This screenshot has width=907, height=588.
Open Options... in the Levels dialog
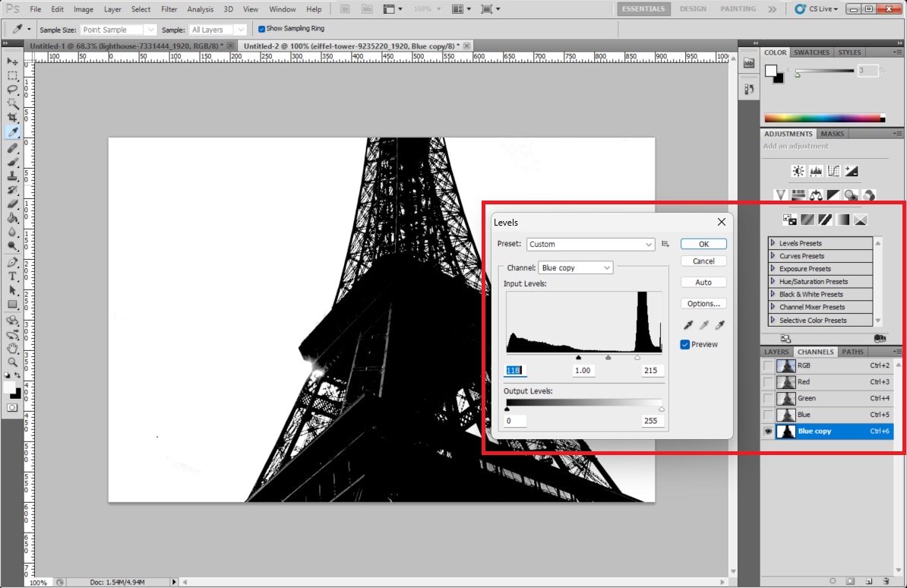[703, 304]
